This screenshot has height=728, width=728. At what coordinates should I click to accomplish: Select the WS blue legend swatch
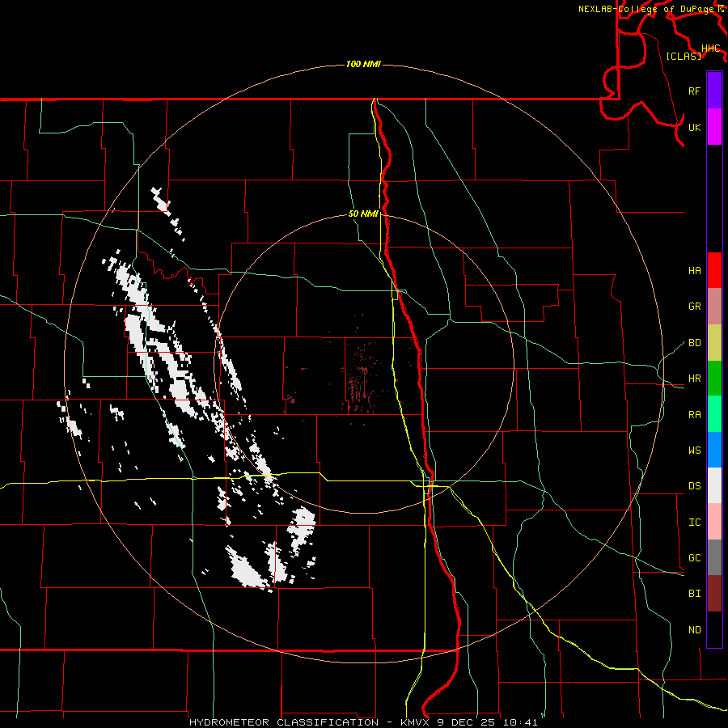[714, 450]
